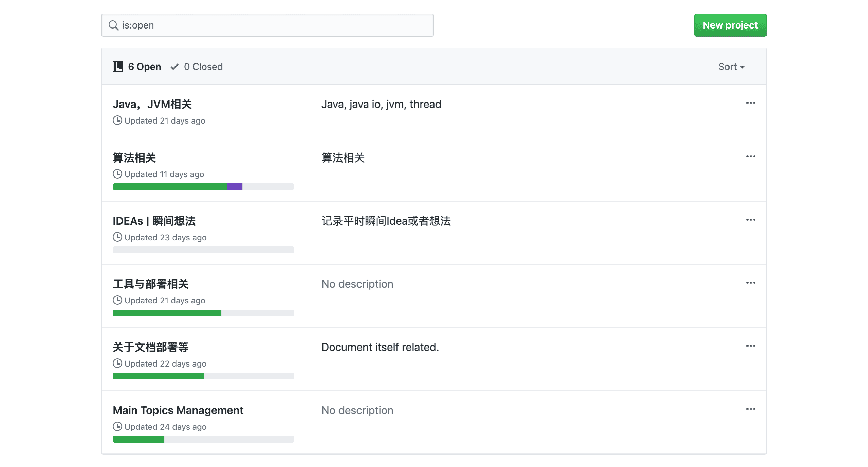This screenshot has height=467, width=868.
Task: Show the 6 Open projects tab
Action: 144,67
